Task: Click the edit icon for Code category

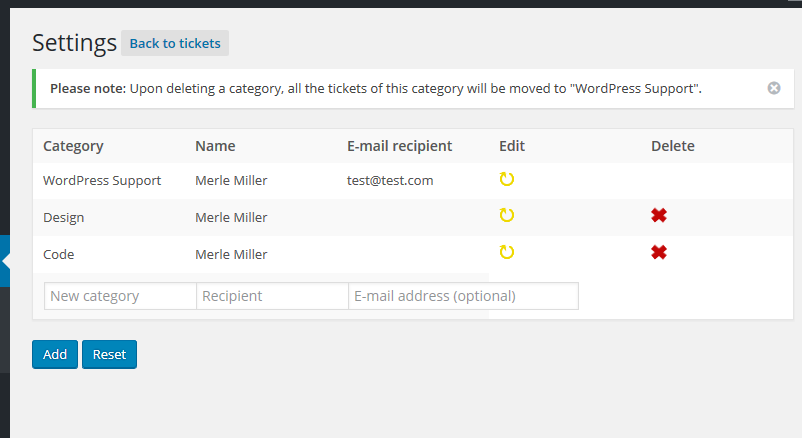Action: [x=506, y=252]
